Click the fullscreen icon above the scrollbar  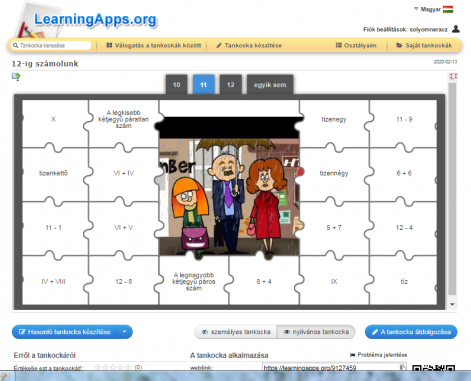click(x=453, y=76)
